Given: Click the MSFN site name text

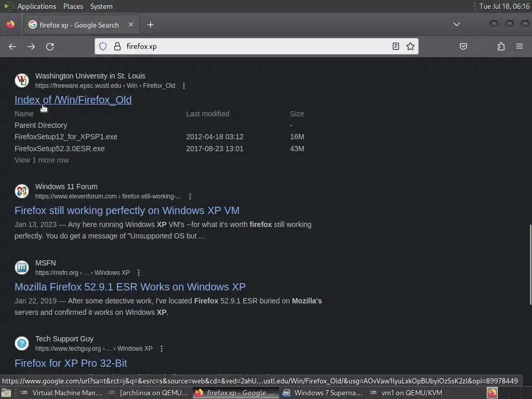Looking at the screenshot, I should click(46, 263).
